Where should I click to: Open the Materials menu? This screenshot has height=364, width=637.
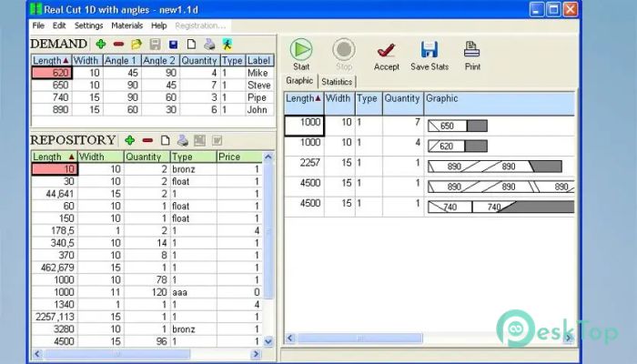(126, 25)
